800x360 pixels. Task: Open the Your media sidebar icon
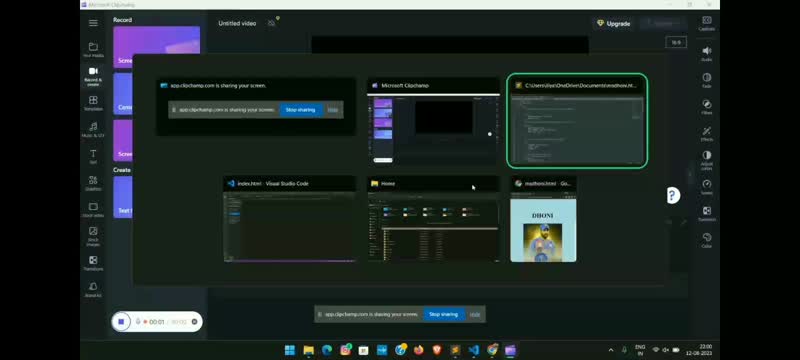(93, 50)
